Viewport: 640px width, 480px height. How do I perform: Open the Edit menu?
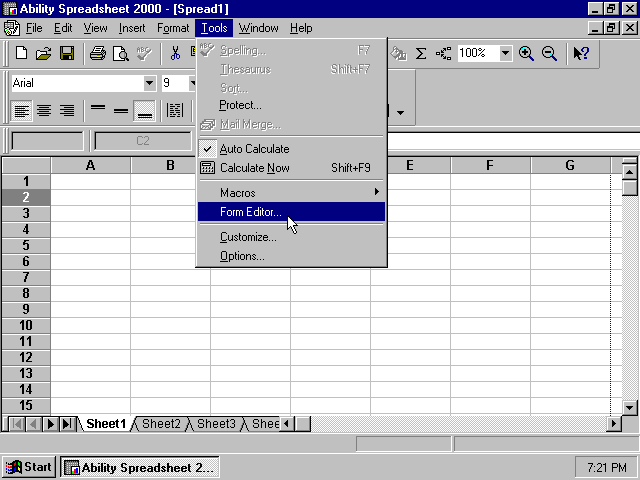pos(63,28)
